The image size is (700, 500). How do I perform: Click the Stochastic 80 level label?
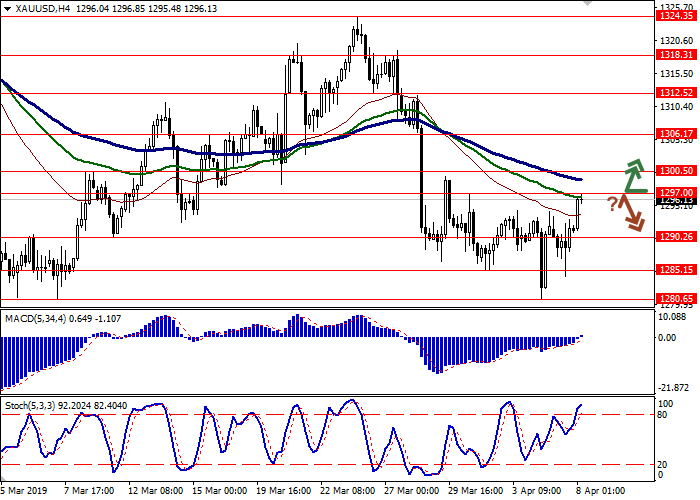(661, 414)
